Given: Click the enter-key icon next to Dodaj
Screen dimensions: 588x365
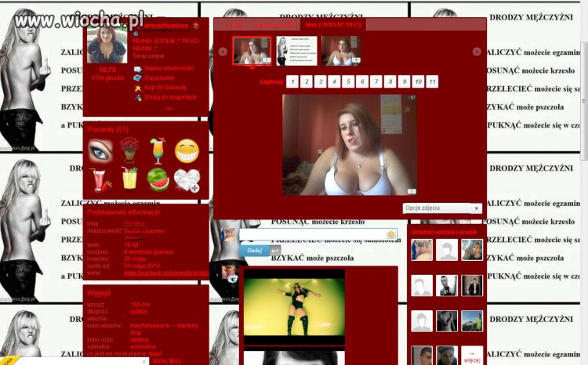Looking at the screenshot, I should tap(275, 251).
